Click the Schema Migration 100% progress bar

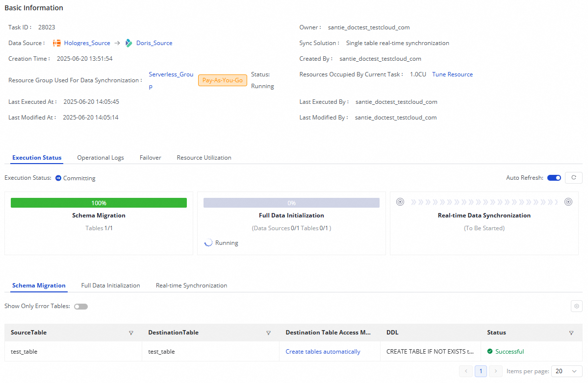[x=99, y=203]
